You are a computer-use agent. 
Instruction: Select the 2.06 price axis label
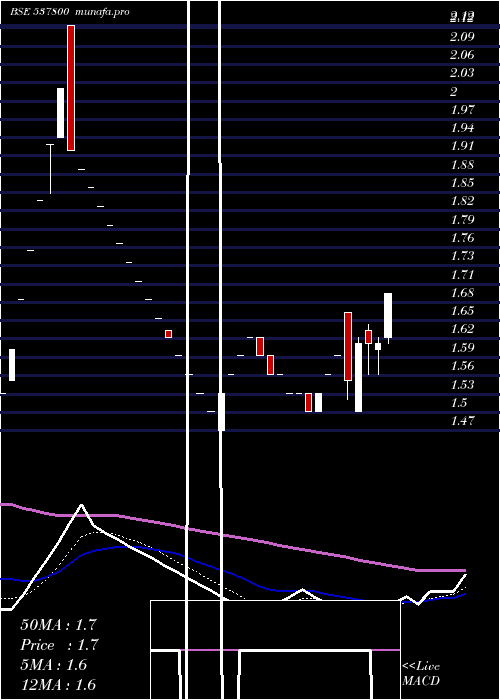[x=462, y=54]
